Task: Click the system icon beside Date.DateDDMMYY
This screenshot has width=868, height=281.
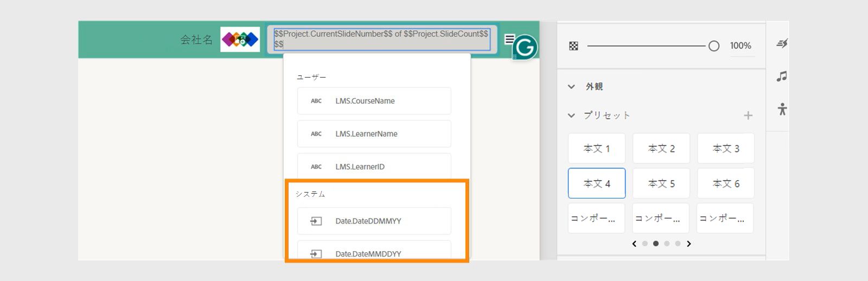Action: click(316, 221)
